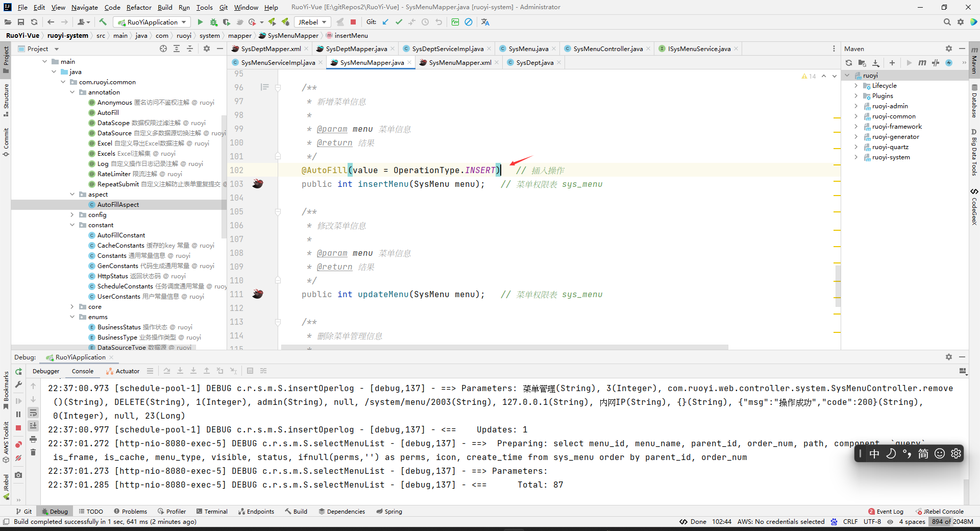
Task: Open the Navigate menu
Action: (84, 7)
